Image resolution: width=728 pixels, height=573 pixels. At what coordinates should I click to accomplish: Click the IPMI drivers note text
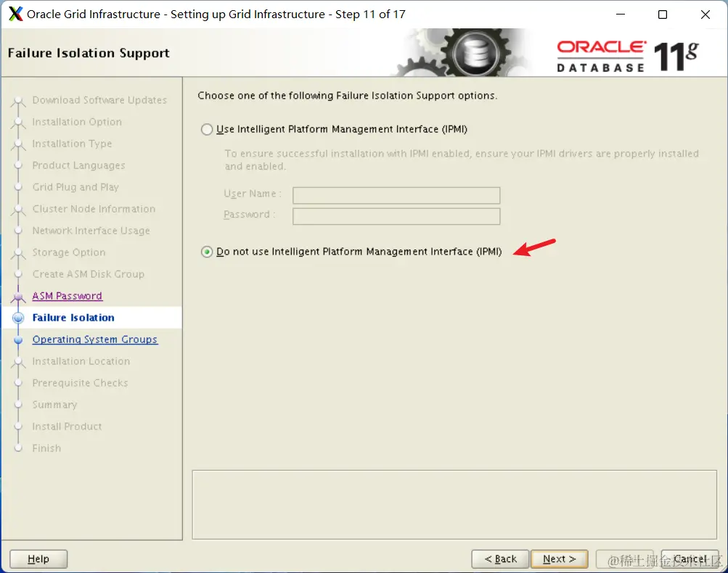462,160
